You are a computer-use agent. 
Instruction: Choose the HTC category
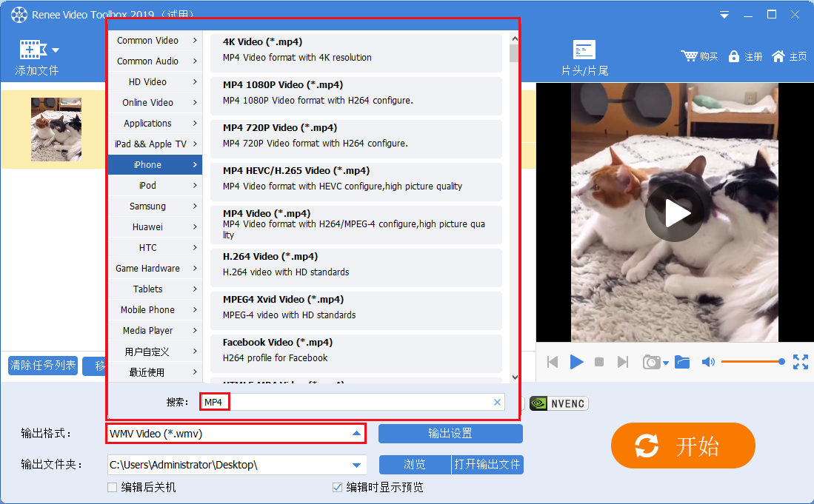pyautogui.click(x=156, y=248)
